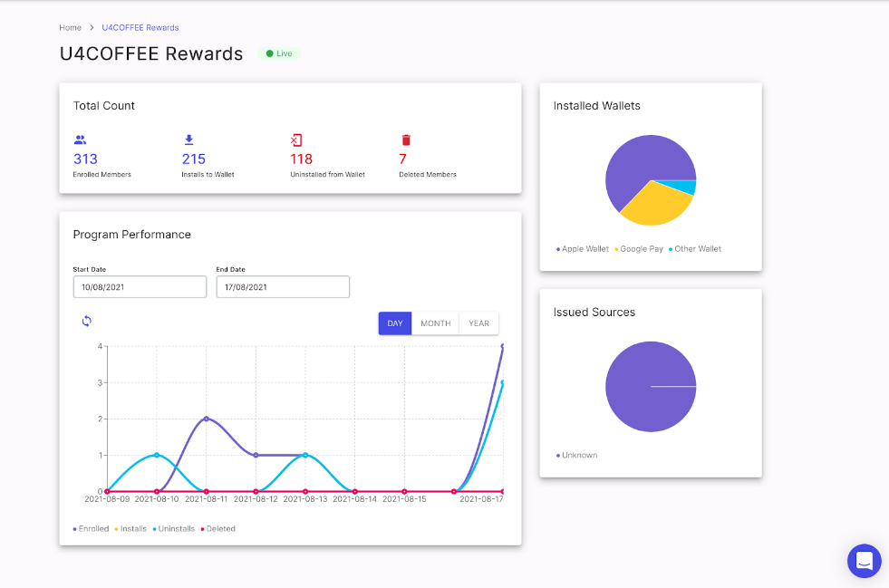Click the Deleted Members label

[x=428, y=175]
